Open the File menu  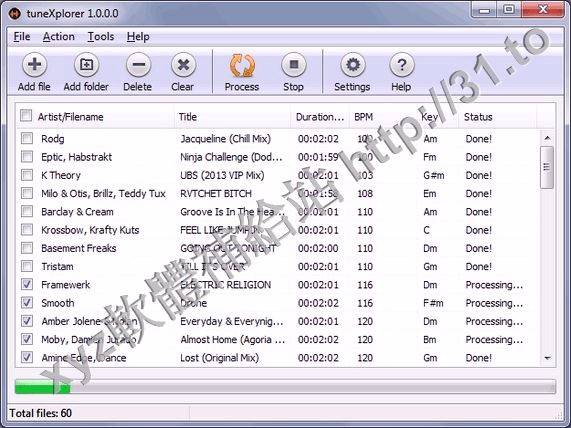tap(22, 37)
